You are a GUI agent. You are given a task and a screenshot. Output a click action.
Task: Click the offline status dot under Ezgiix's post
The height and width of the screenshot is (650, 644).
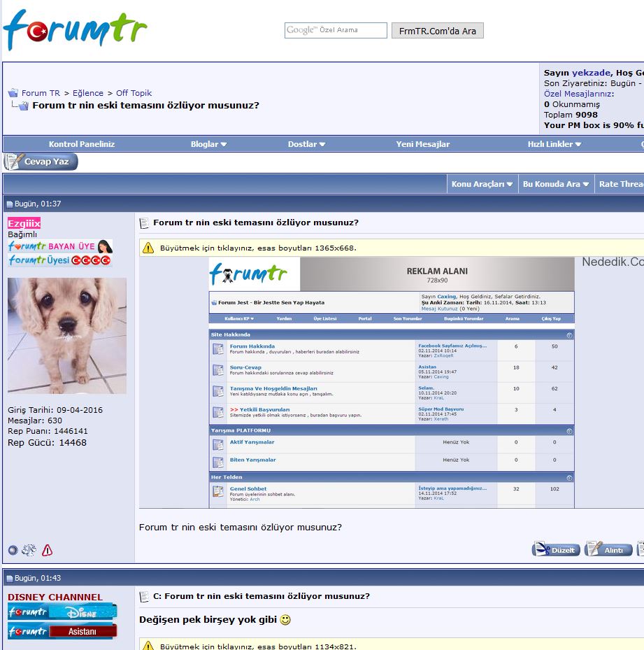13,550
